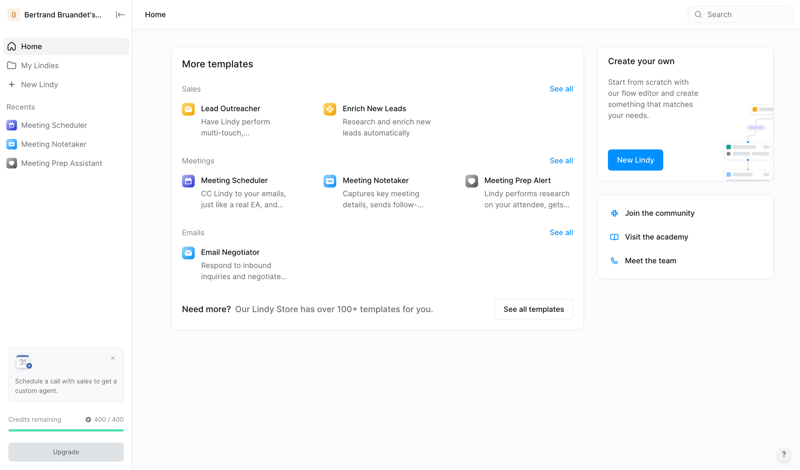Go to Home in sidebar
This screenshot has height=470, width=800.
pos(66,46)
